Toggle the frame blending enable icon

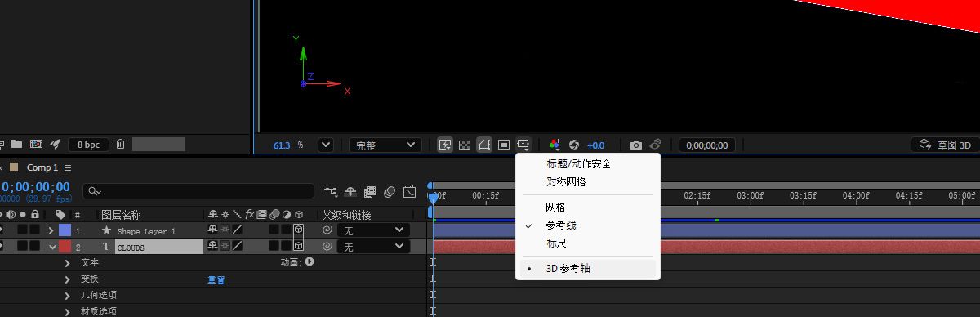tap(370, 191)
